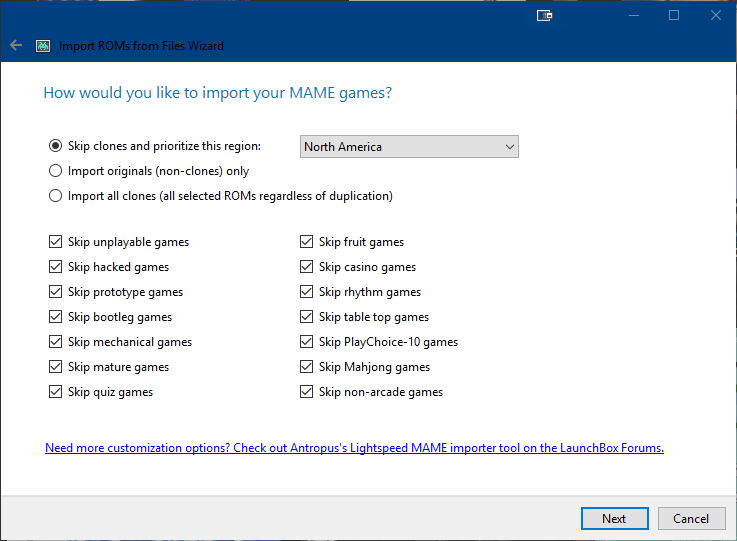Click the back arrow in wizard header
This screenshot has height=541, width=737.
(x=16, y=45)
